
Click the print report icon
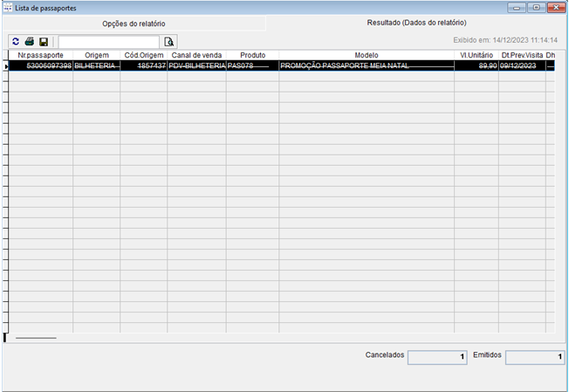(29, 41)
